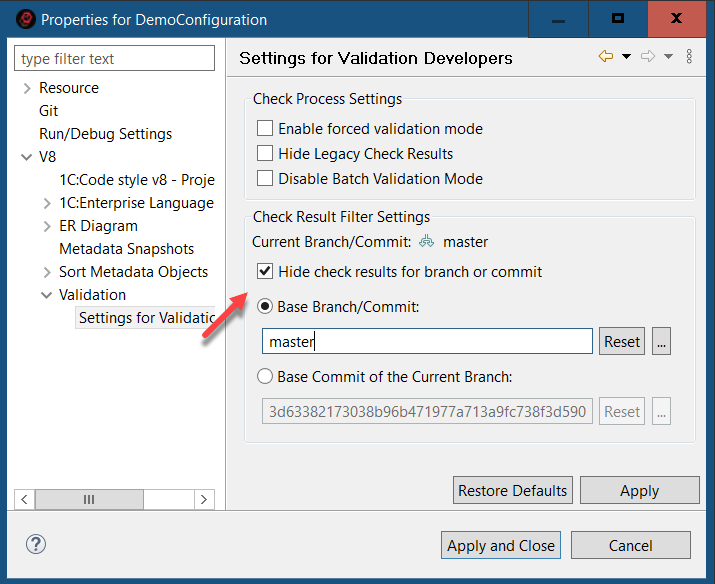
Task: Click the help question mark icon
Action: pos(36,545)
